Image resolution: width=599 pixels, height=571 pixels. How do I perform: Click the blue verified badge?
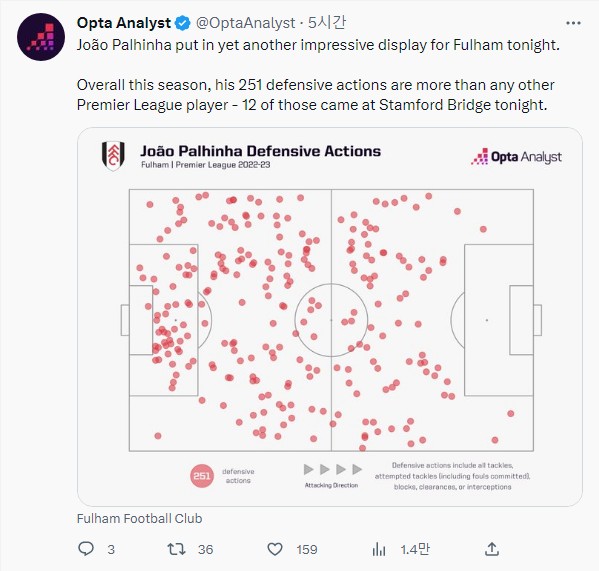pyautogui.click(x=183, y=23)
